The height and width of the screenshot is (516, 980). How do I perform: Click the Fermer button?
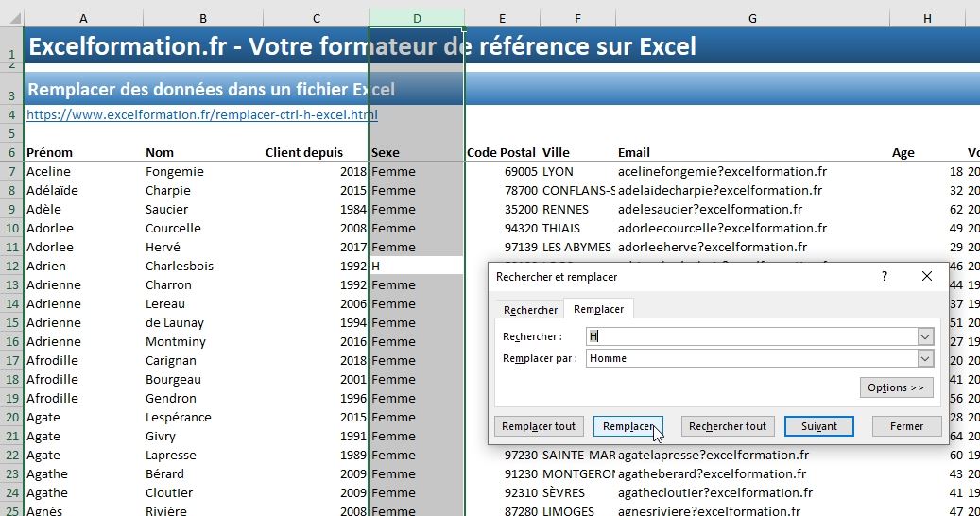pos(906,426)
